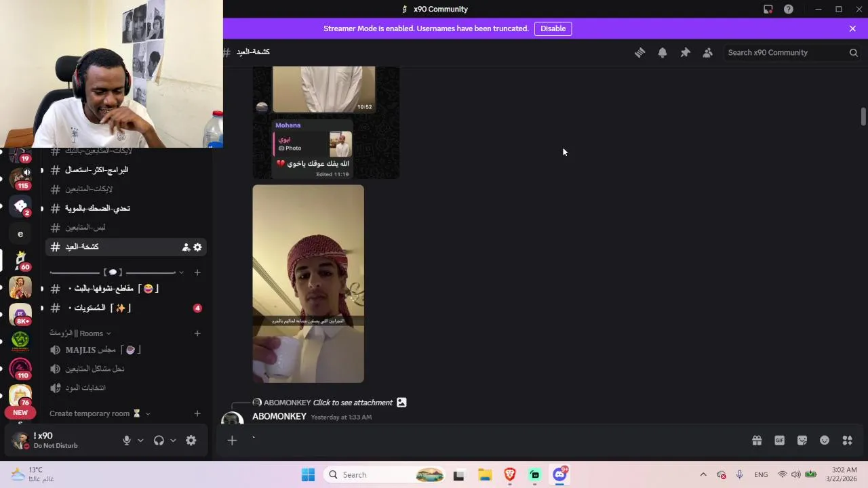The image size is (868, 488).
Task: Focus the Search x90 Community field
Action: pyautogui.click(x=791, y=52)
